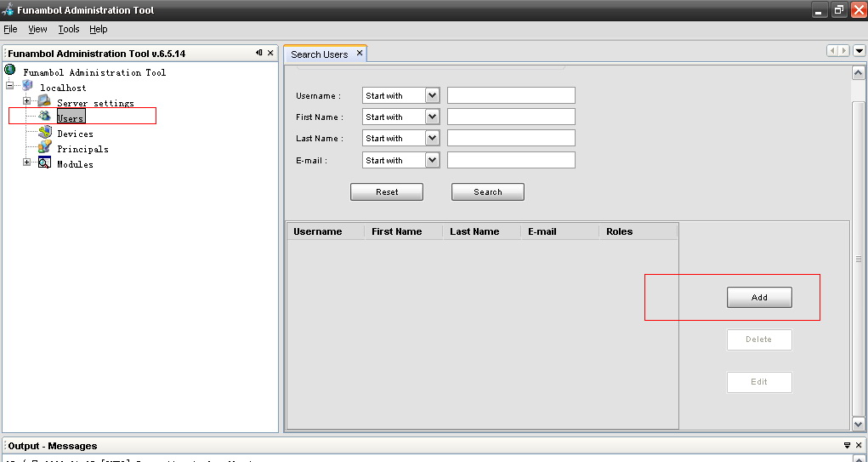The image size is (868, 462).
Task: Click the scroll up arrow in search panel
Action: (858, 72)
